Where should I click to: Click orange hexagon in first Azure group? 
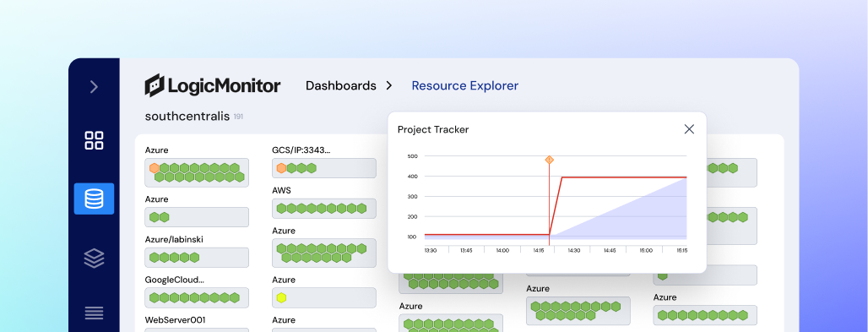(155, 168)
